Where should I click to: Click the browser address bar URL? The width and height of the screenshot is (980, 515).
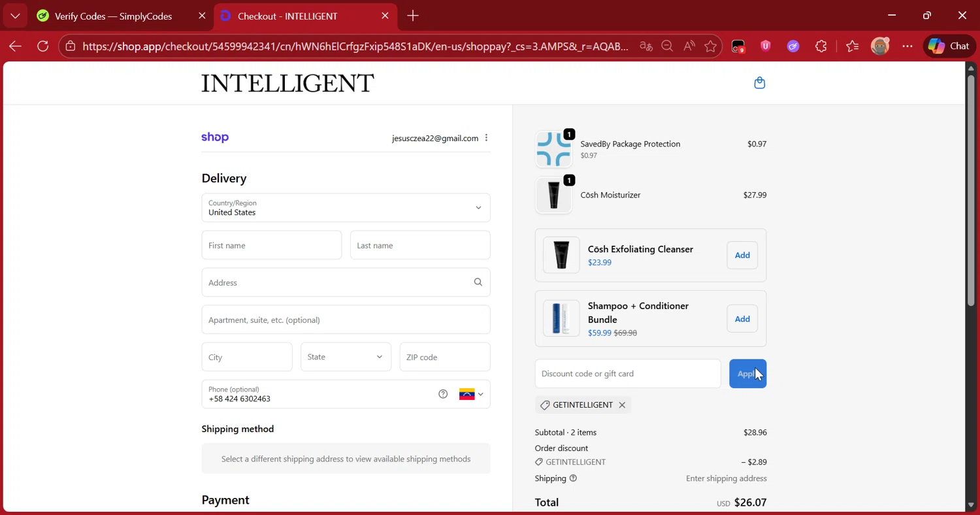click(x=355, y=46)
